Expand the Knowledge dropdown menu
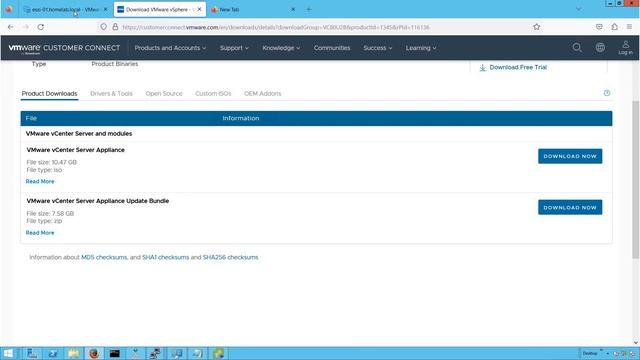This screenshot has width=640, height=360. [x=281, y=48]
